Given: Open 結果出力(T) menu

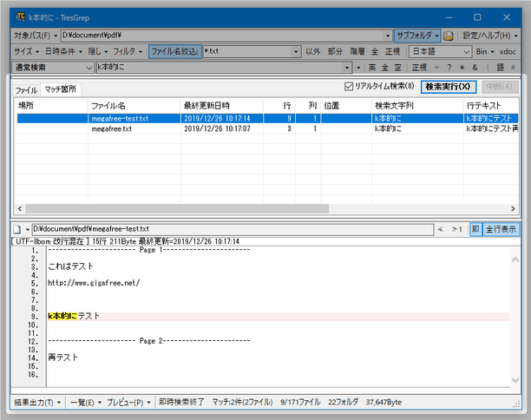Looking at the screenshot, I should (x=37, y=403).
